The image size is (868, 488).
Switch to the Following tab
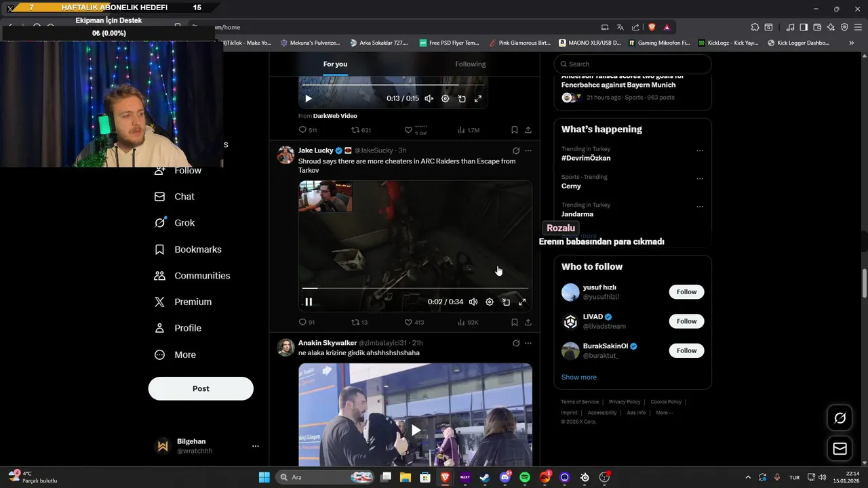(471, 64)
